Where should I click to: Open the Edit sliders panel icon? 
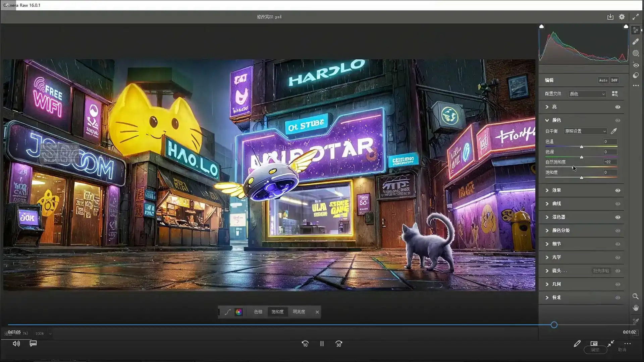(636, 30)
